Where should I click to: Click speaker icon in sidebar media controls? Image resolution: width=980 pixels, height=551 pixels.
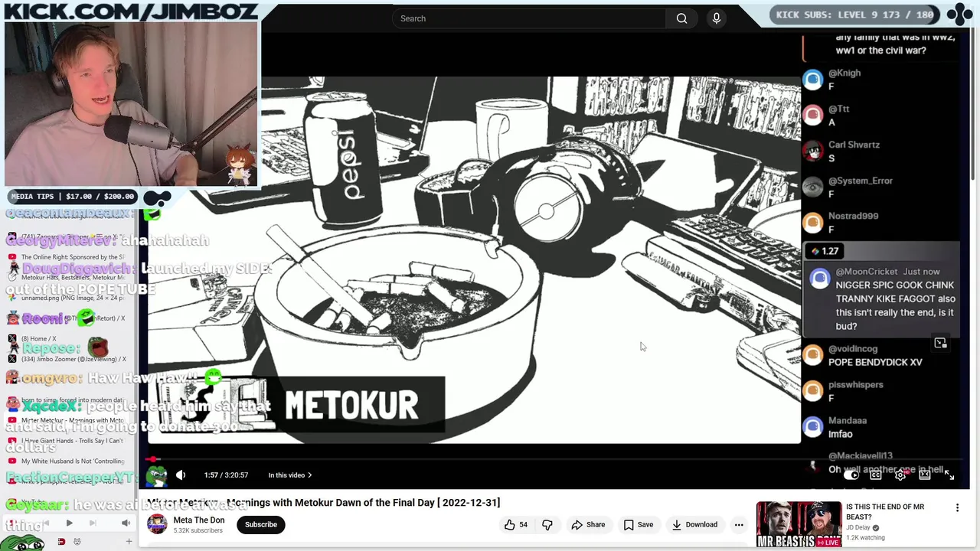(x=126, y=523)
